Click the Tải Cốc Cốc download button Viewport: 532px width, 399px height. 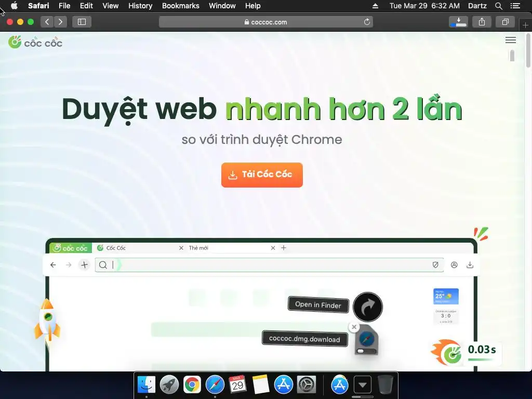click(262, 175)
